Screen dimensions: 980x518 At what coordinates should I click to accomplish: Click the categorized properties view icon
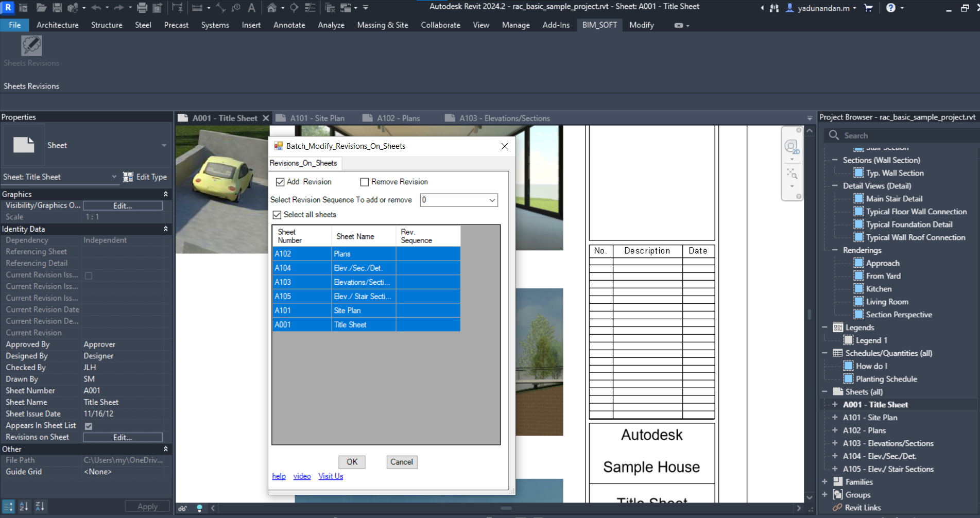pos(8,506)
